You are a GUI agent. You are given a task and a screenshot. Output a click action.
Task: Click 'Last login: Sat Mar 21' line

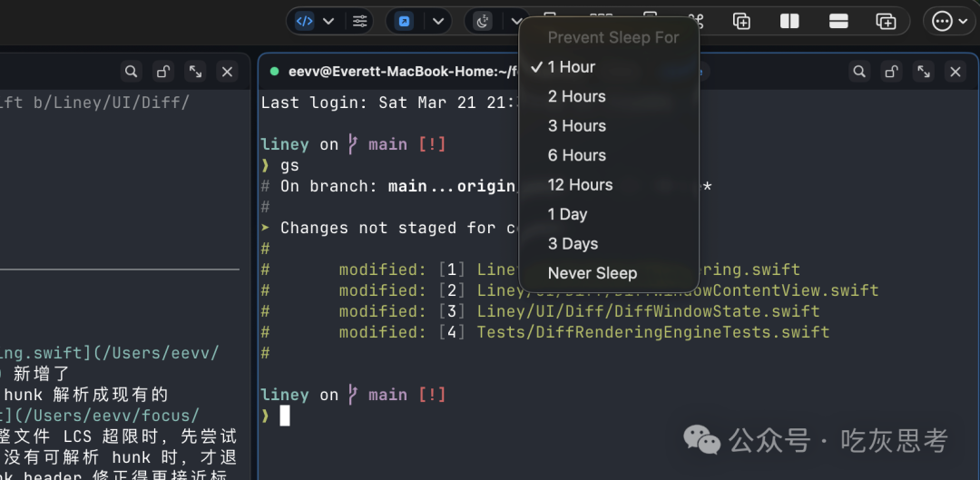pyautogui.click(x=387, y=103)
